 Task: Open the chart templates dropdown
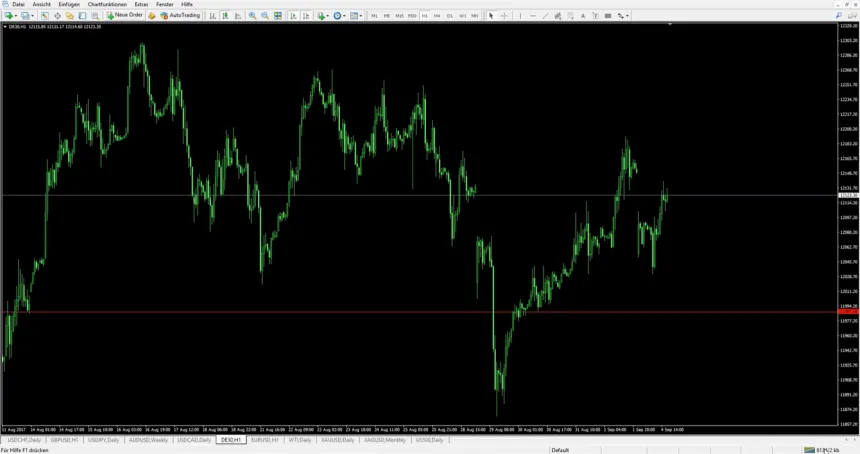(x=356, y=16)
